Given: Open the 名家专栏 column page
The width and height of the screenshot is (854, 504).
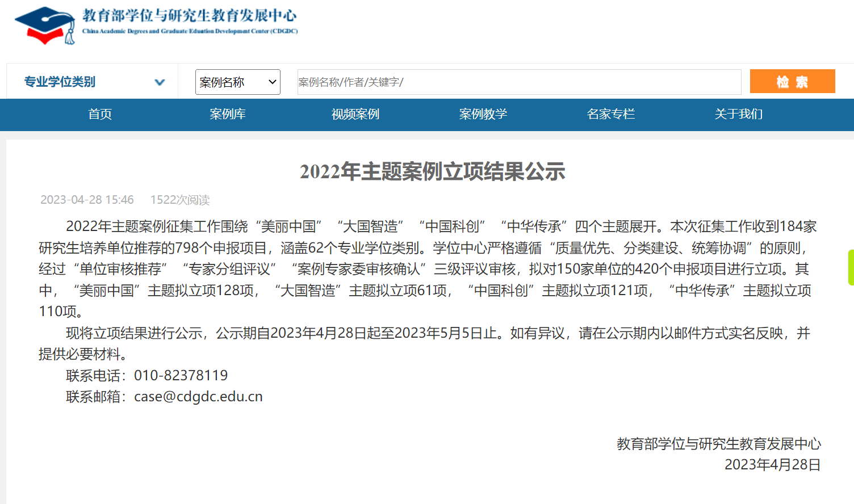Looking at the screenshot, I should (x=611, y=114).
